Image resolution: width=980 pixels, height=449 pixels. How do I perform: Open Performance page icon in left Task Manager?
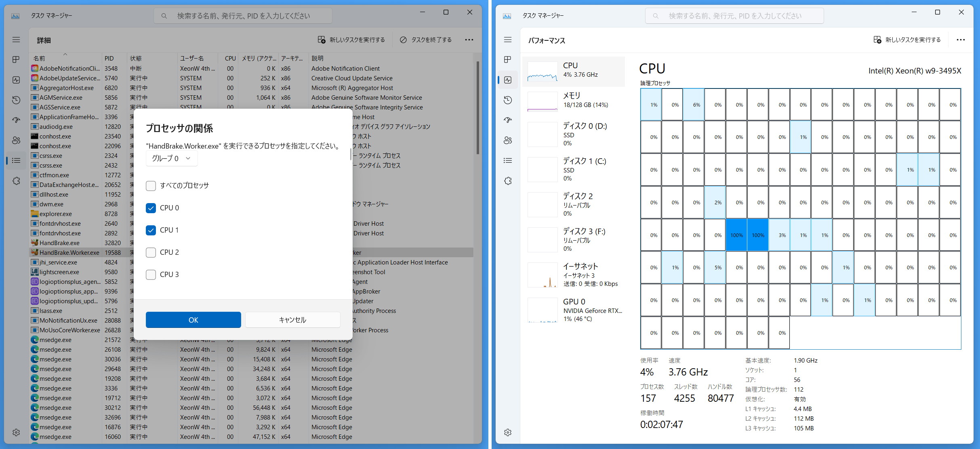coord(16,80)
